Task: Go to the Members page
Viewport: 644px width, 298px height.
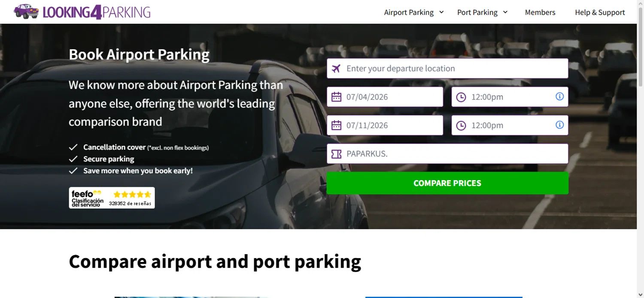Action: 540,12
